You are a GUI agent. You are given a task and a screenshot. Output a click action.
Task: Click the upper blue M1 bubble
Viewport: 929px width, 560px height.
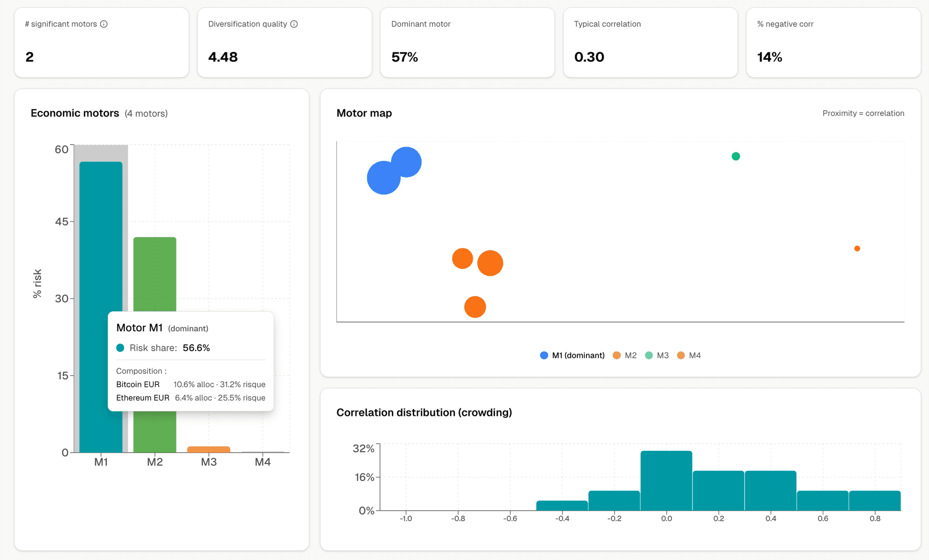tap(406, 162)
